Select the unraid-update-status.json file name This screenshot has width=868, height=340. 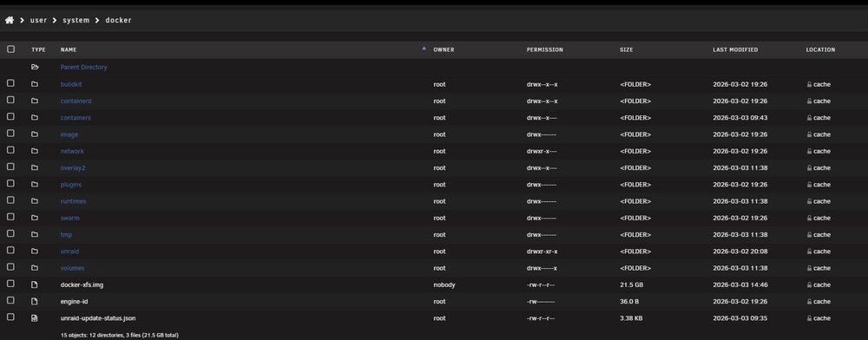[98, 318]
